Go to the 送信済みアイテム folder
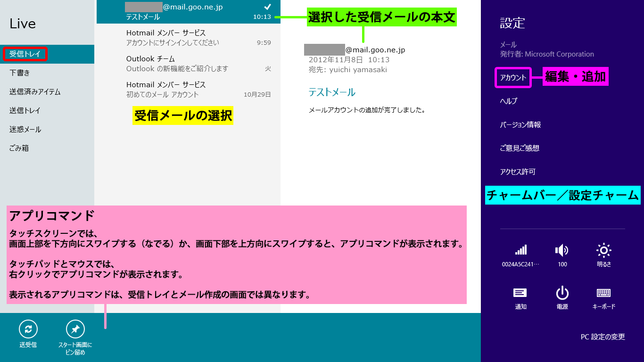 (x=35, y=92)
